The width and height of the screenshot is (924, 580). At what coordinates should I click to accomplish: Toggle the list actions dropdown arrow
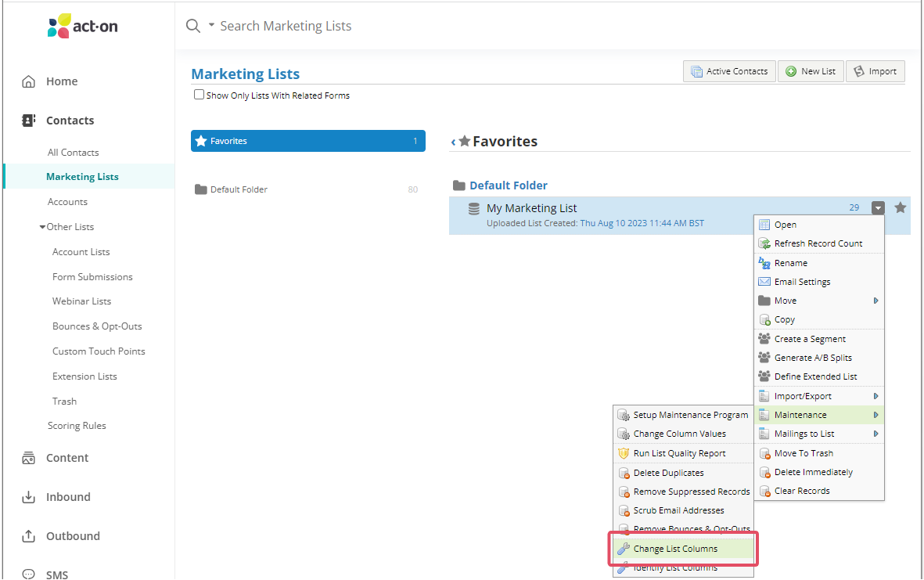pyautogui.click(x=878, y=207)
